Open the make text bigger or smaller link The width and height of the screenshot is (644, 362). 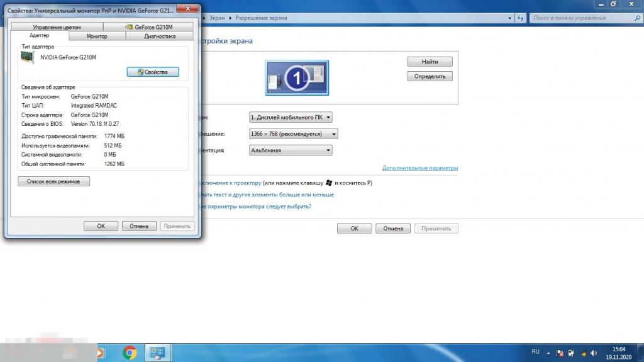tap(267, 195)
